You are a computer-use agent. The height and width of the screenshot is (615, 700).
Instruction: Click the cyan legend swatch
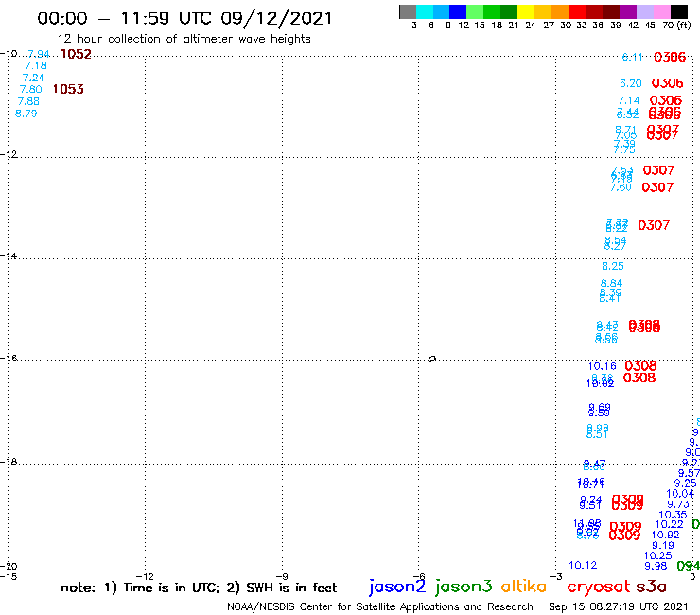pos(425,11)
